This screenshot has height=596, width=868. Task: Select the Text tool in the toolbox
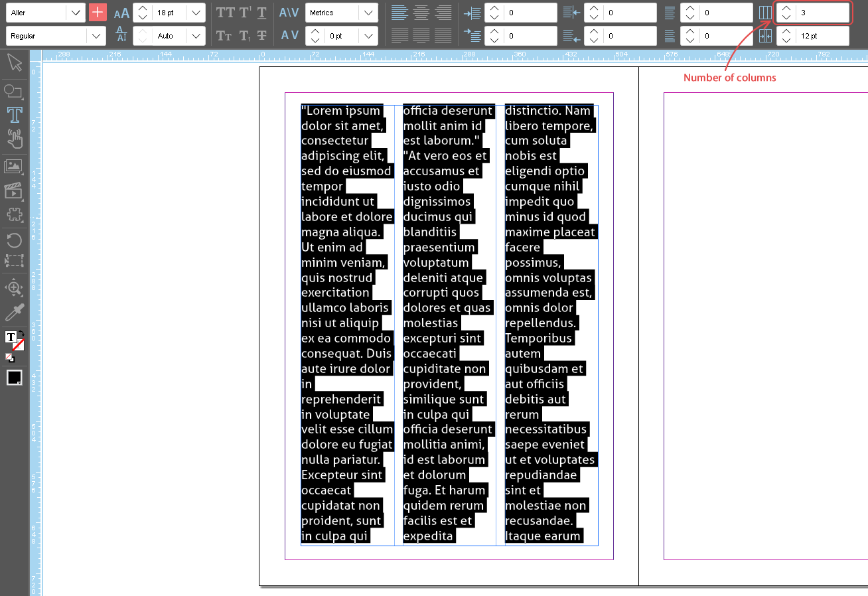(x=14, y=114)
